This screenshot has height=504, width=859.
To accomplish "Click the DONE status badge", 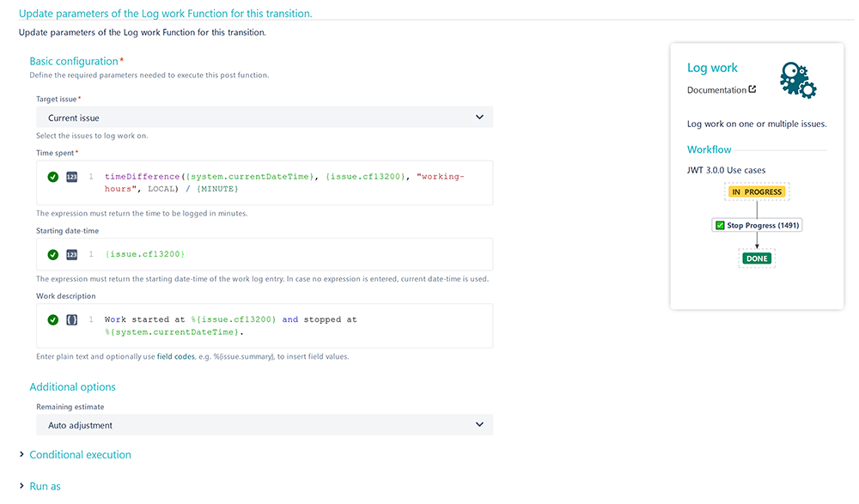I will (x=757, y=258).
